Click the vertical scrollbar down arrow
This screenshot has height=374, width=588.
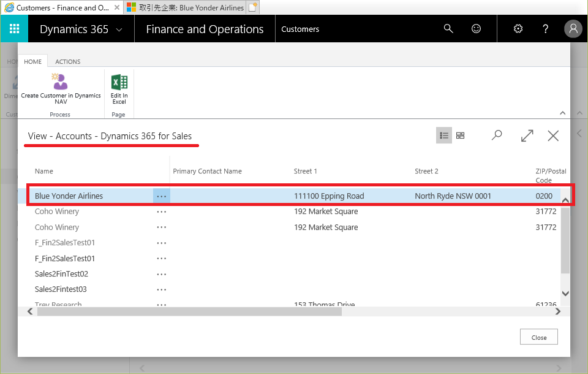pyautogui.click(x=565, y=294)
